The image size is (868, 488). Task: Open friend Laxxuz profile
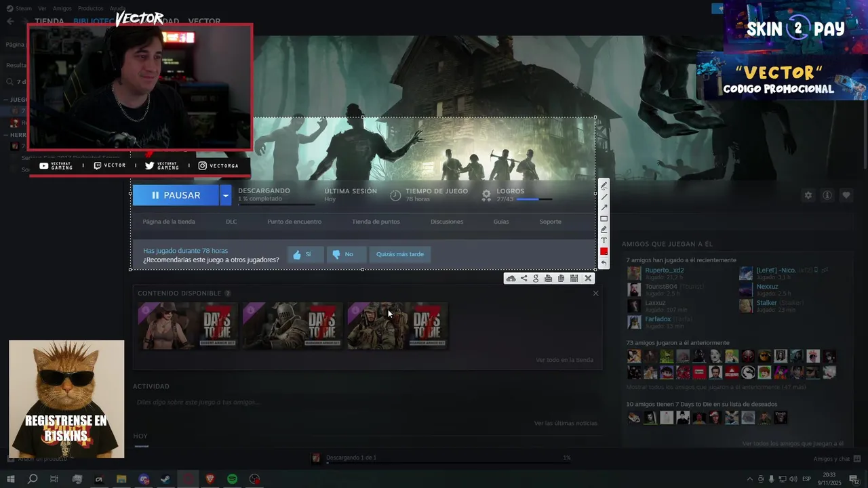655,303
